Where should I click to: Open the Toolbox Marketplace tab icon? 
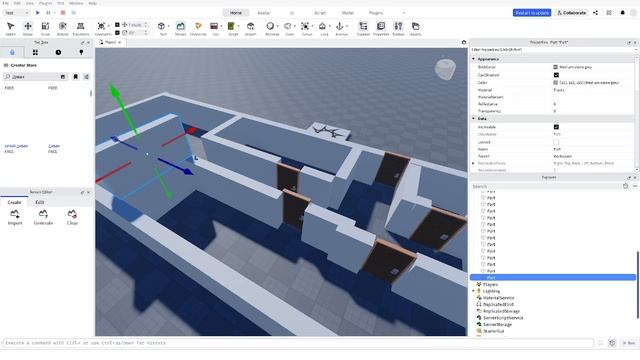(12, 52)
